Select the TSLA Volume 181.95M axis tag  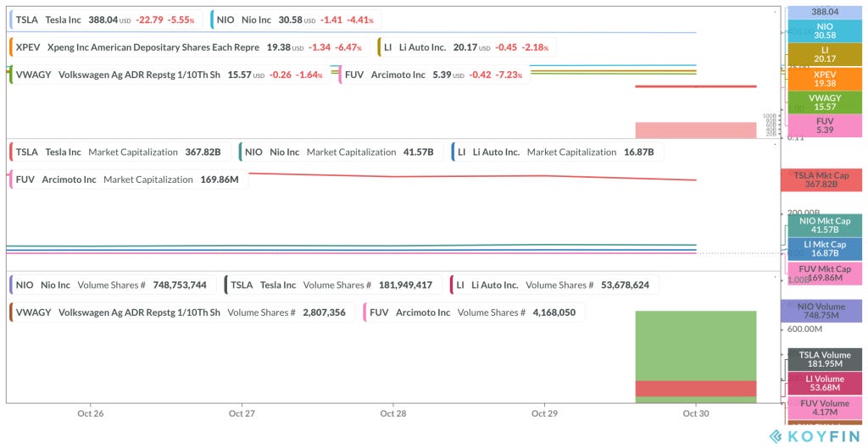point(825,359)
